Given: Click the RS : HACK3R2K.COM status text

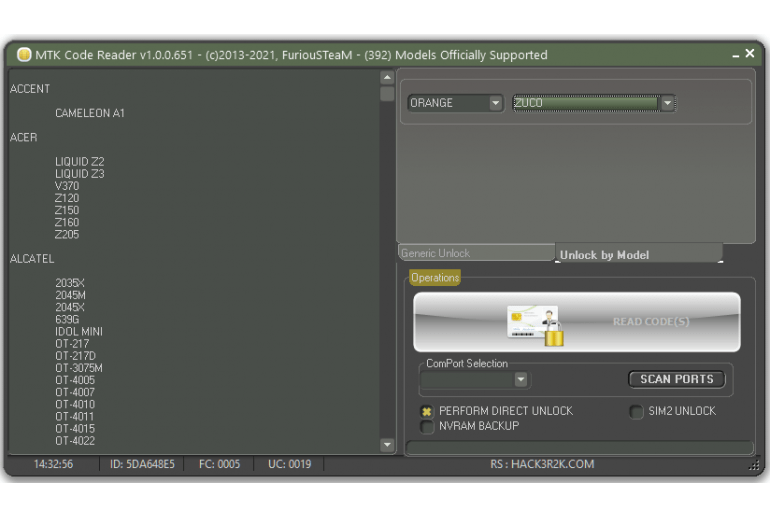Looking at the screenshot, I should coord(542,464).
